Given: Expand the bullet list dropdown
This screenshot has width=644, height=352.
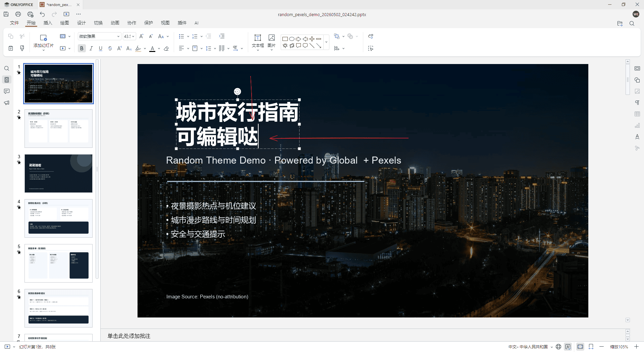Looking at the screenshot, I should click(x=188, y=36).
